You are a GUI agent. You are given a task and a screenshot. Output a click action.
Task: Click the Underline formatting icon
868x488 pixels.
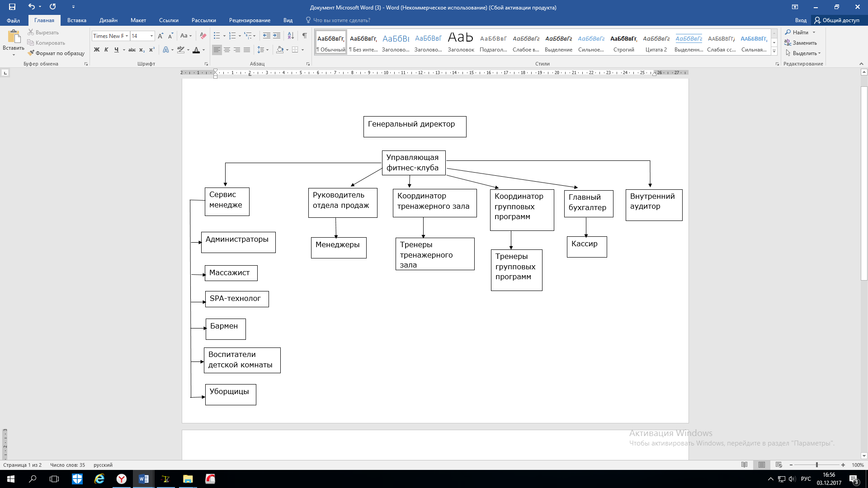click(116, 50)
